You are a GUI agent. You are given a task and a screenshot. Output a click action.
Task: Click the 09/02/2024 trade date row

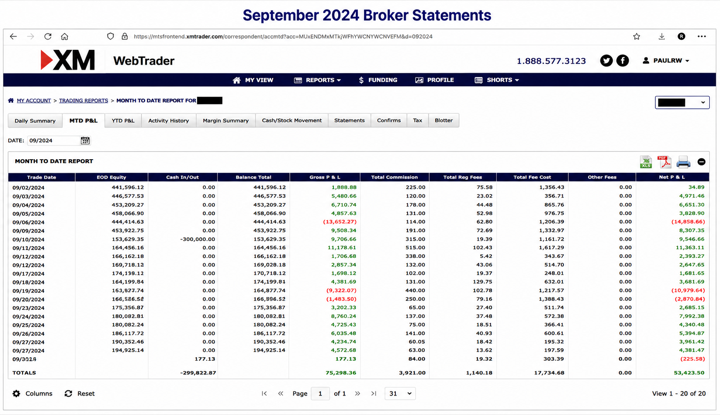pyautogui.click(x=359, y=187)
